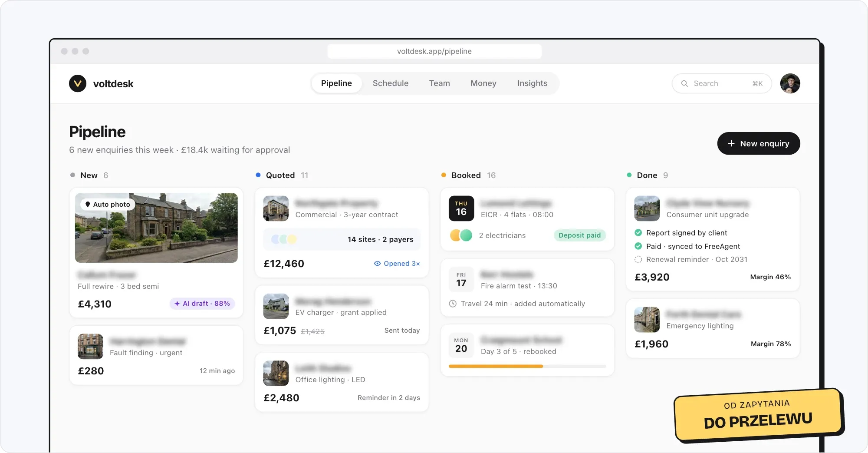Viewport: 868px width, 453px height.
Task: Click green check beside Report signed by client
Action: (x=638, y=233)
